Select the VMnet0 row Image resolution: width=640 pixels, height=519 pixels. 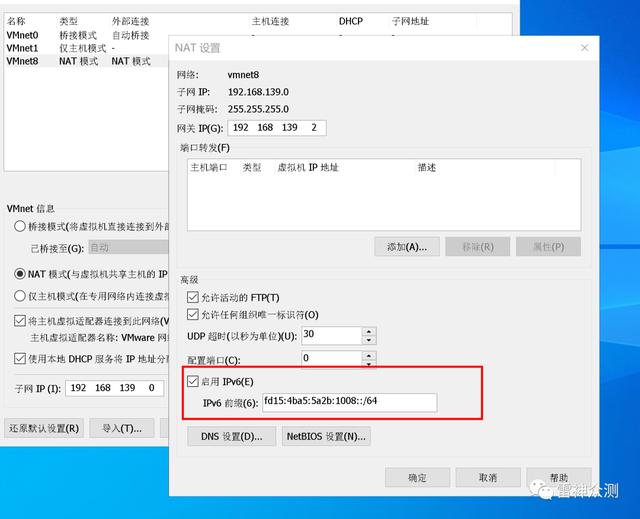(x=86, y=35)
